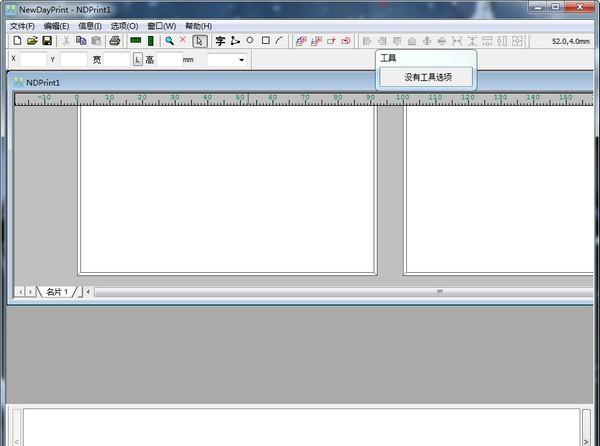Select the polygon node drawing tool
Screen dimensions: 600x446
click(235, 41)
